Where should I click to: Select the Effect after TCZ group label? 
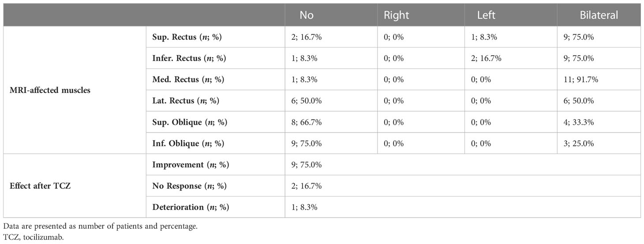coord(40,186)
